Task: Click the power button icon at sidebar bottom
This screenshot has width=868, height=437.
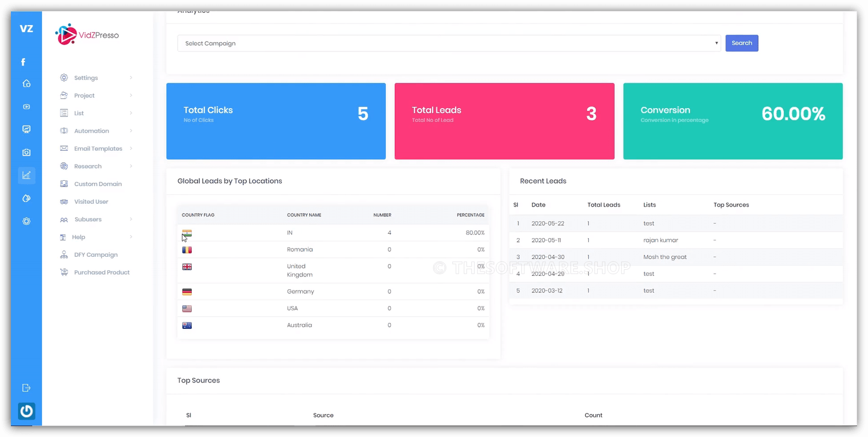Action: [26, 411]
